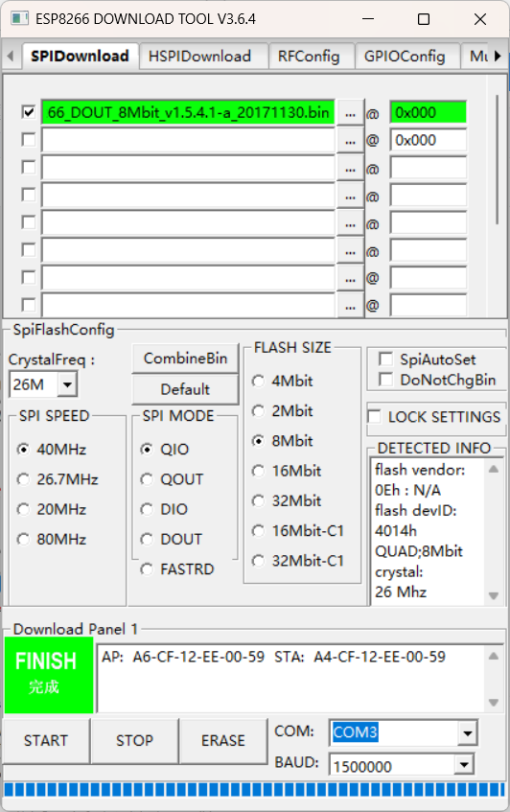Click the ESP8266 app icon in title bar
This screenshot has width=510, height=812.
coord(19,18)
